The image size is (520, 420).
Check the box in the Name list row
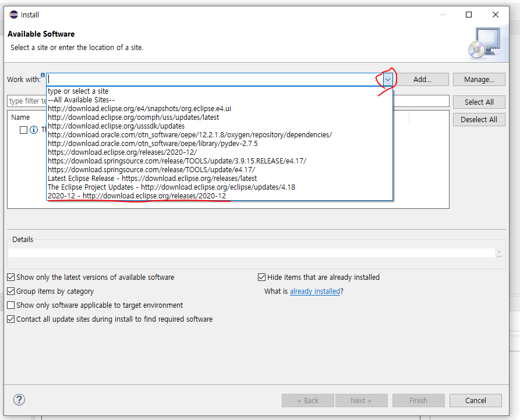tap(23, 130)
